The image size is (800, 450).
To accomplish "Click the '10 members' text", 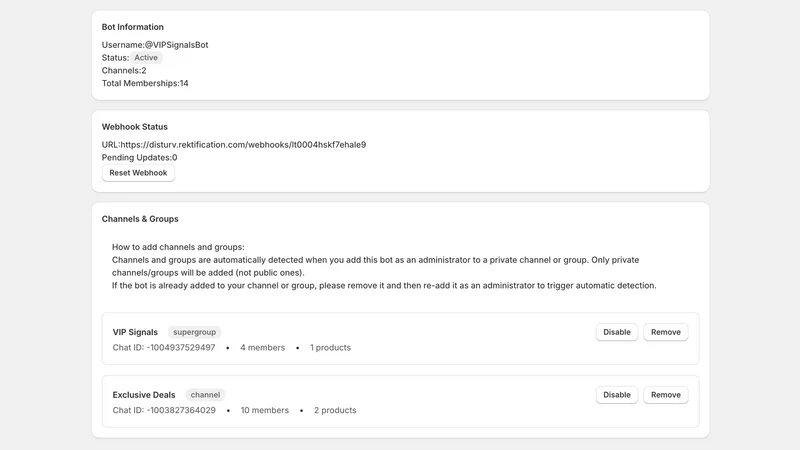I will (265, 410).
